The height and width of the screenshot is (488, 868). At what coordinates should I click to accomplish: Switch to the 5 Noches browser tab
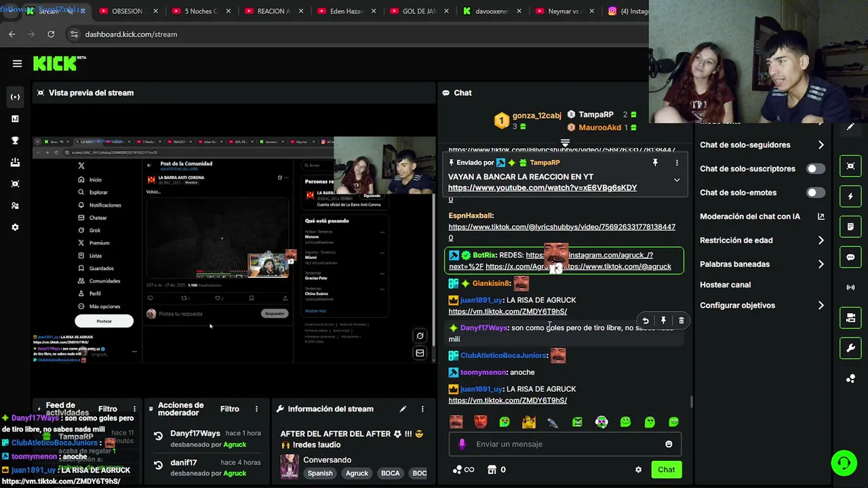(201, 11)
